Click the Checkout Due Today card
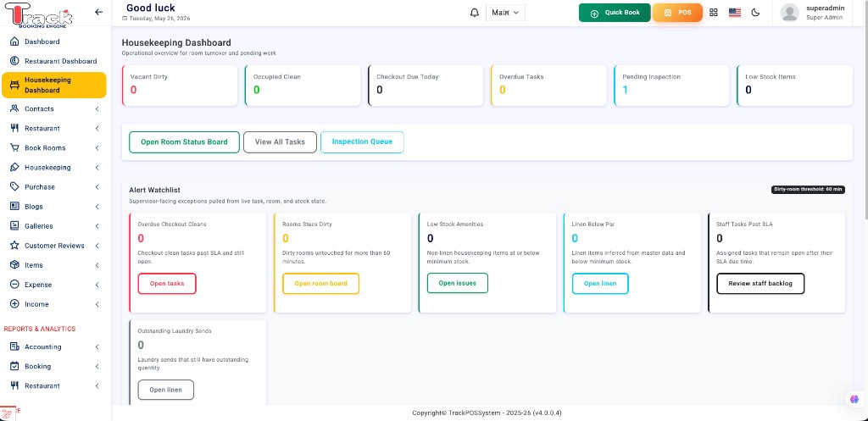 [426, 86]
